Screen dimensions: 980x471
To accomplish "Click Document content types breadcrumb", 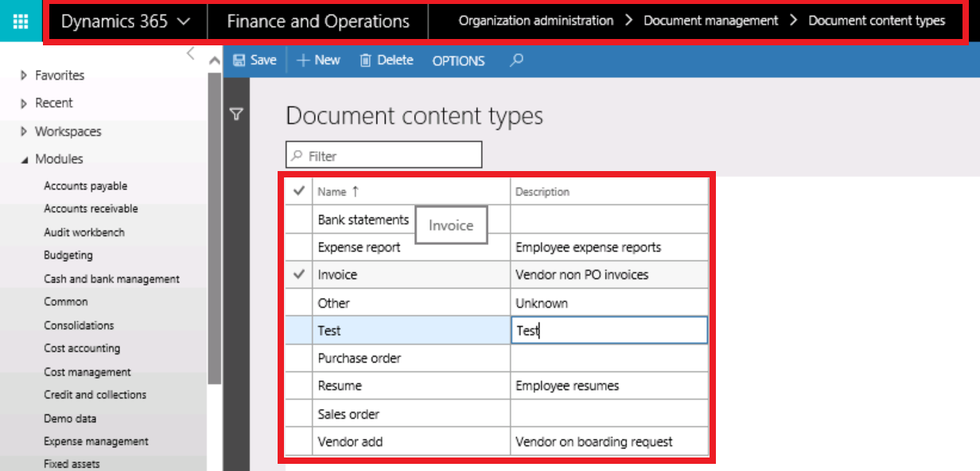I will [x=877, y=21].
